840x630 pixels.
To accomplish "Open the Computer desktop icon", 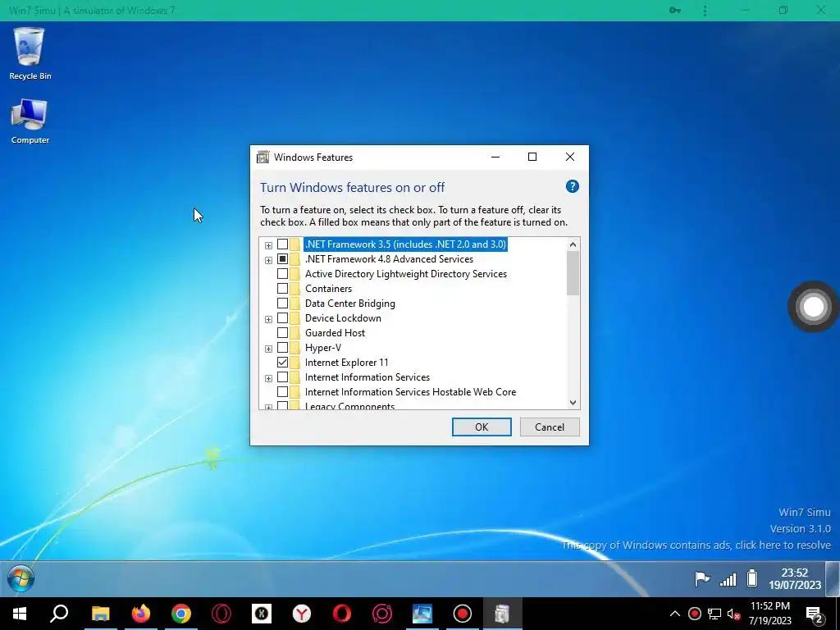I will [x=30, y=121].
